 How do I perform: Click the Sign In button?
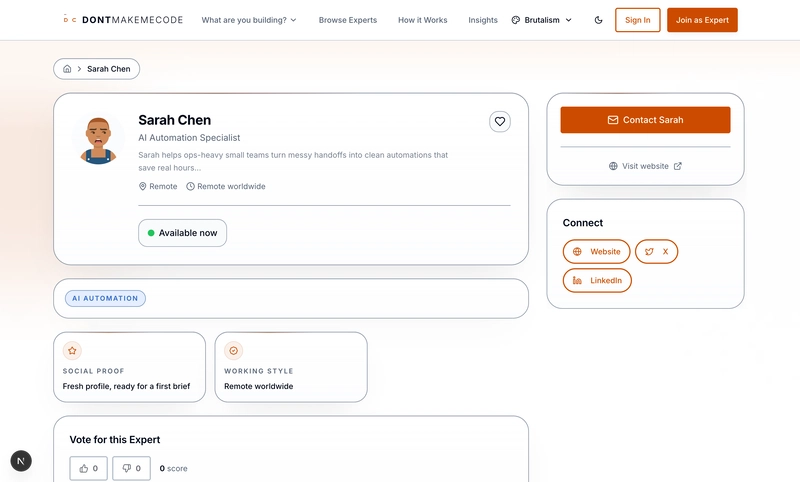point(637,20)
